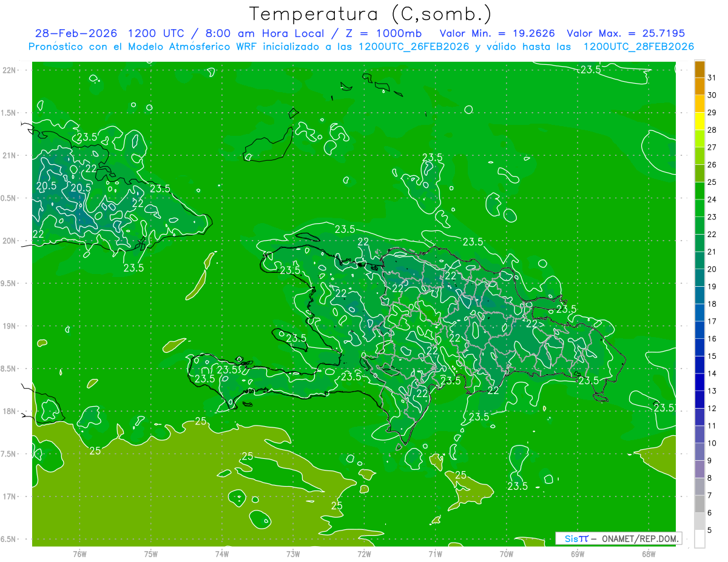The width and height of the screenshot is (728, 562).
Task: Click the "1200 UTC" time text in header
Action: (155, 33)
